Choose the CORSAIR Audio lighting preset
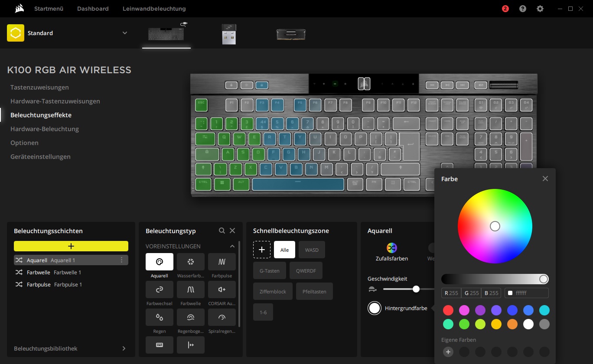Screen dimensions: 593x364 pos(222,289)
